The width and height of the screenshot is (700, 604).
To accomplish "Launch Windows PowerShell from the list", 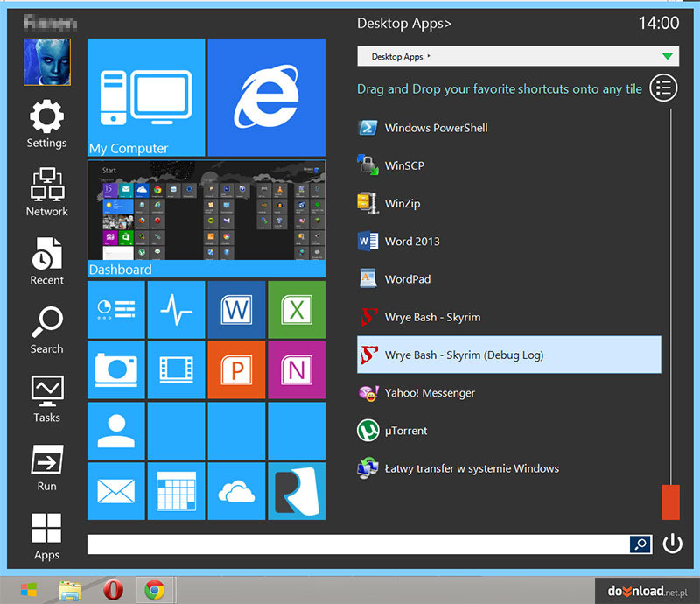I will 509,128.
